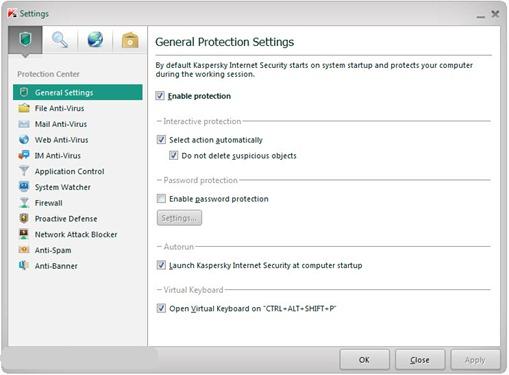Open the Protection Center shield tab
This screenshot has width=509, height=375.
tap(25, 40)
